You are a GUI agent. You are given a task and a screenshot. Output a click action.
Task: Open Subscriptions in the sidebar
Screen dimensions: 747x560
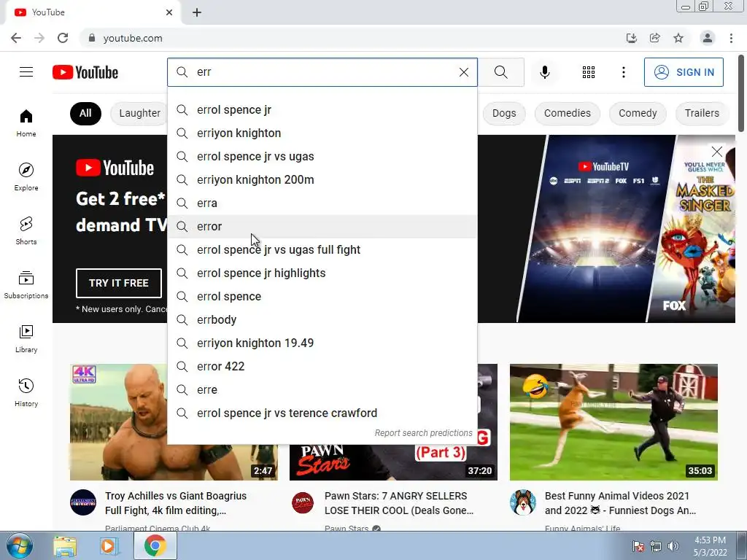click(26, 284)
